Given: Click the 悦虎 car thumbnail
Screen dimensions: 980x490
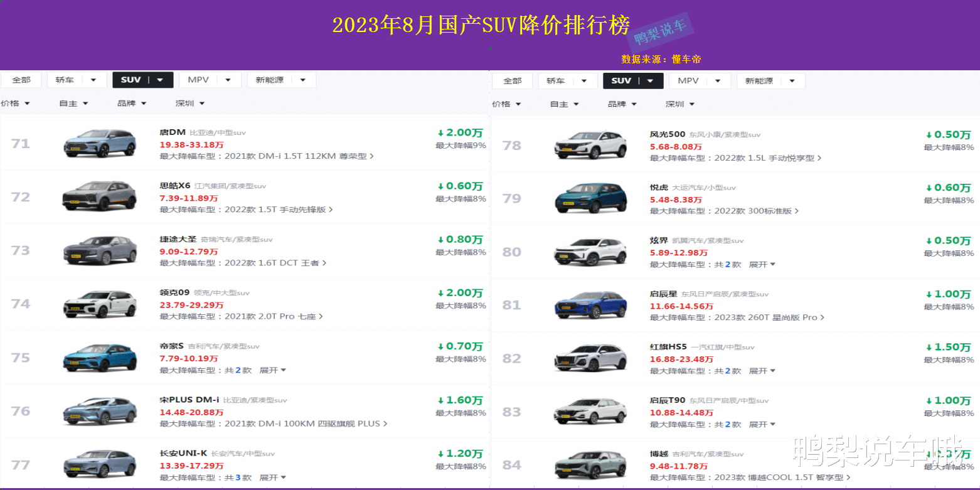Looking at the screenshot, I should [591, 198].
